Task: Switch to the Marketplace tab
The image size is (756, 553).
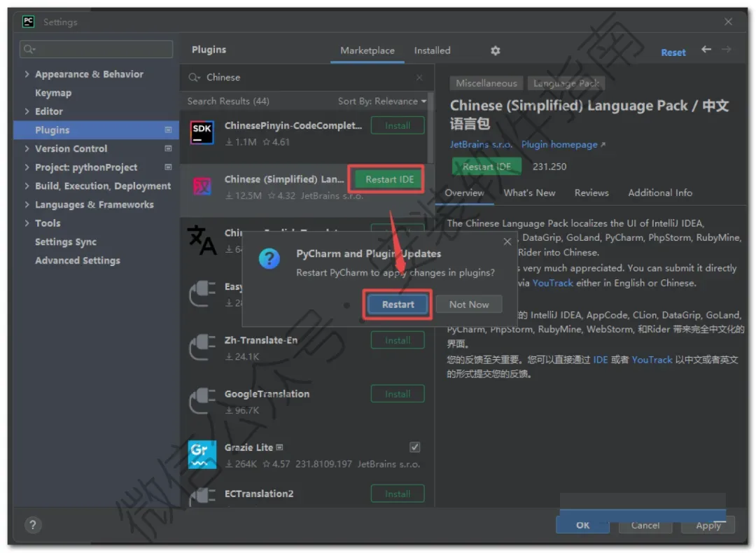Action: pos(367,50)
